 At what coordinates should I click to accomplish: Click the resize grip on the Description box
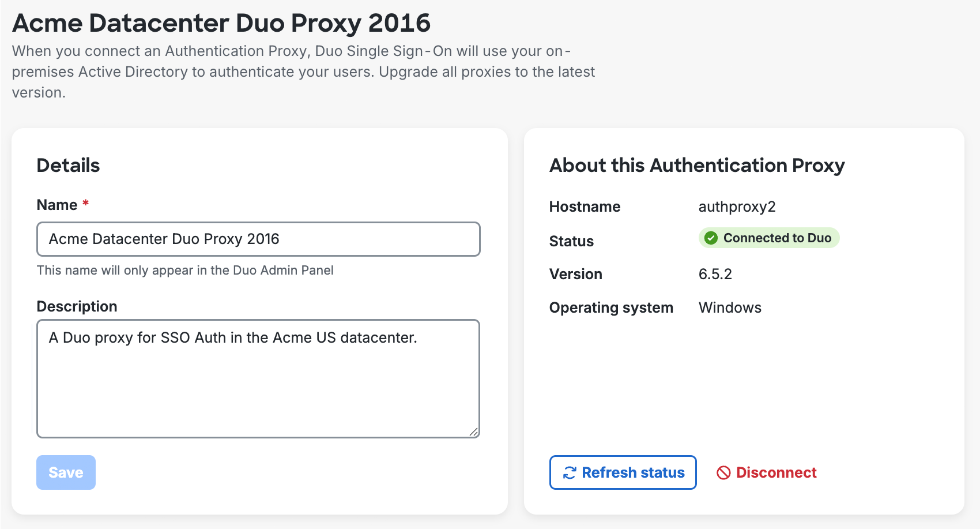click(474, 432)
